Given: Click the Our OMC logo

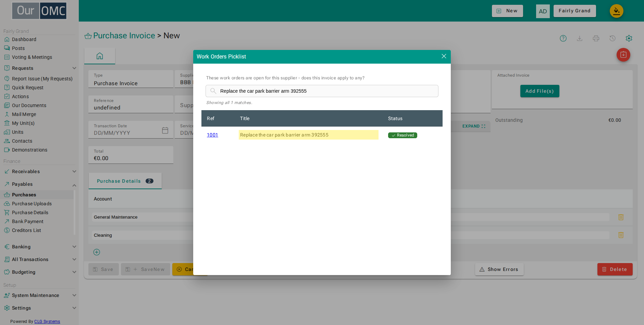Looking at the screenshot, I should click(x=39, y=11).
